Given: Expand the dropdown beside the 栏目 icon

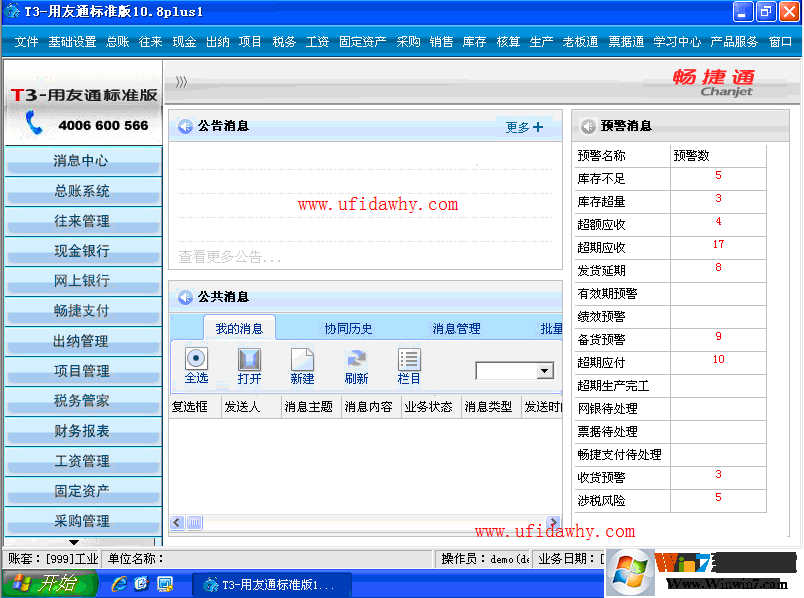Looking at the screenshot, I should (545, 370).
